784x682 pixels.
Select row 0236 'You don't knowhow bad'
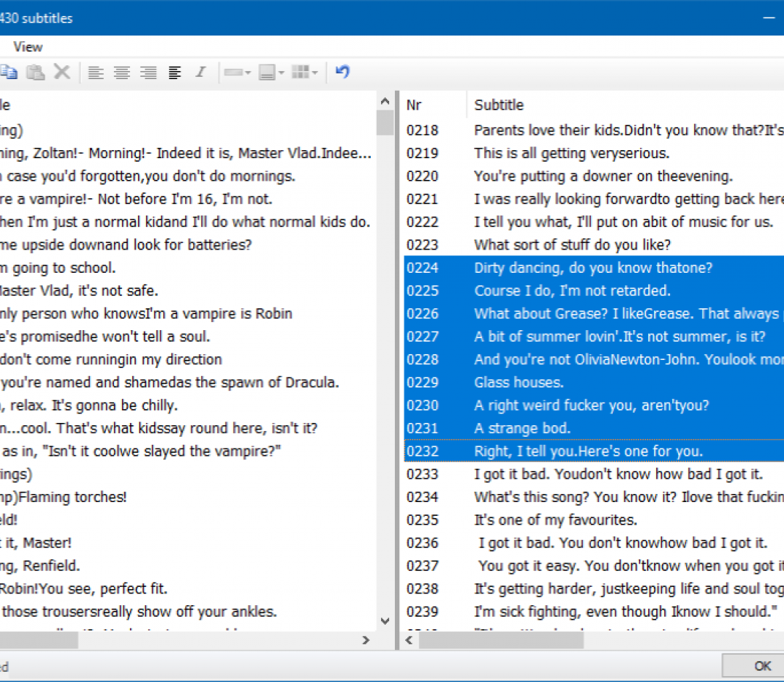point(594,543)
